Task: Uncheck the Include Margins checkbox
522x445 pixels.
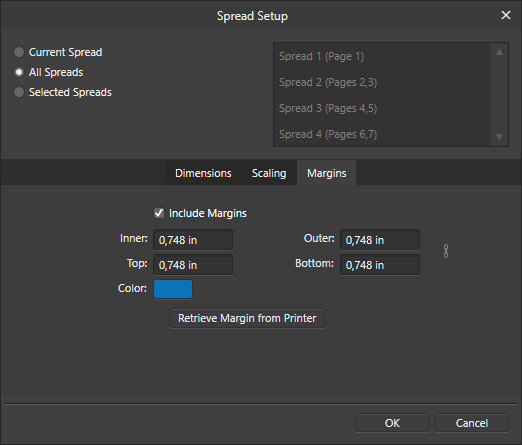Action: tap(159, 213)
